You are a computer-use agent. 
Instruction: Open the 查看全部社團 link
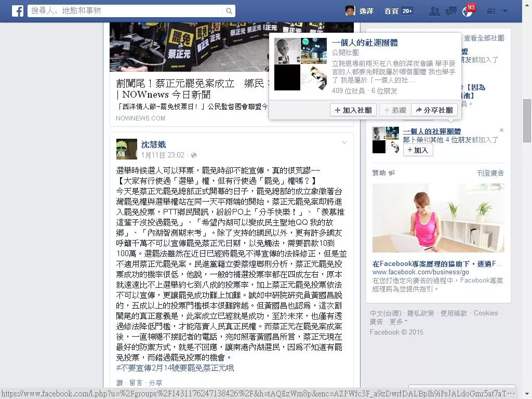point(484,38)
